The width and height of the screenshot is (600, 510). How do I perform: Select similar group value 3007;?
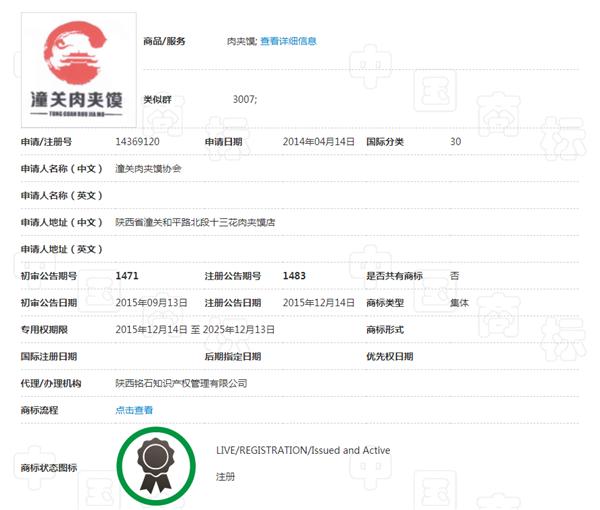[245, 99]
